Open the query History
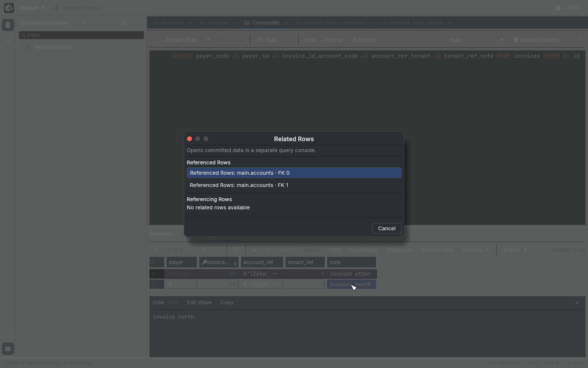588x368 pixels. click(364, 40)
